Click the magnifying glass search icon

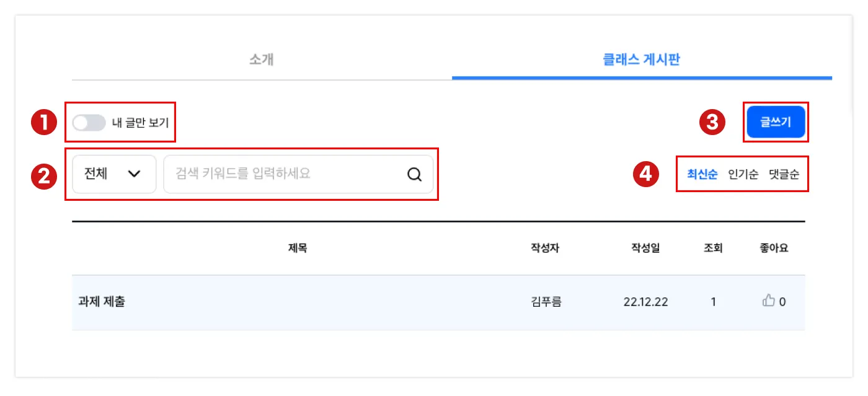pyautogui.click(x=414, y=174)
